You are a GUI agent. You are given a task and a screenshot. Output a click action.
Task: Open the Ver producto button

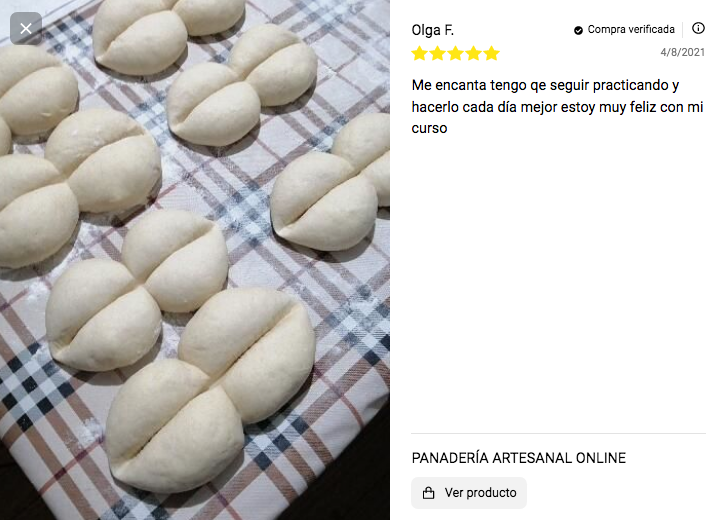[469, 493]
